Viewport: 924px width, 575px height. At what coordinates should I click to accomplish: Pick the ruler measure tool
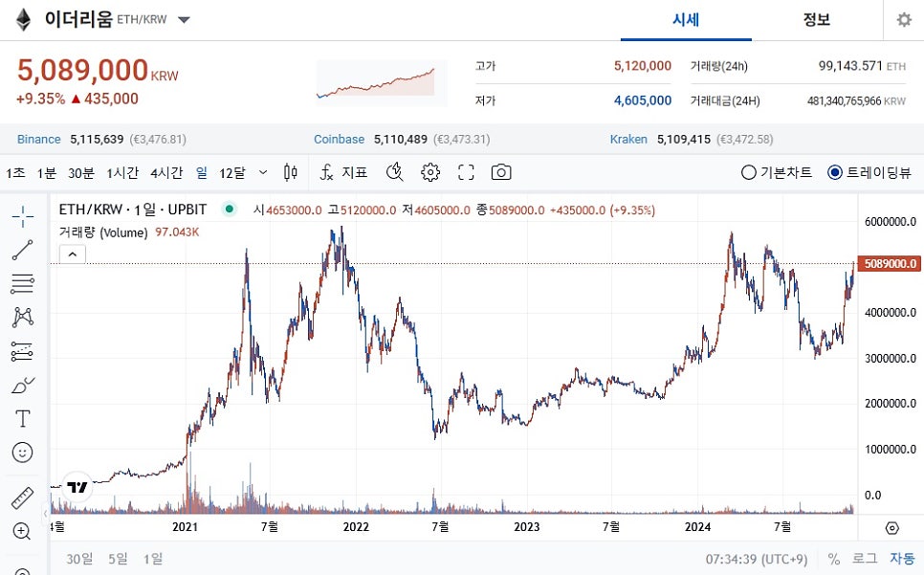point(23,498)
